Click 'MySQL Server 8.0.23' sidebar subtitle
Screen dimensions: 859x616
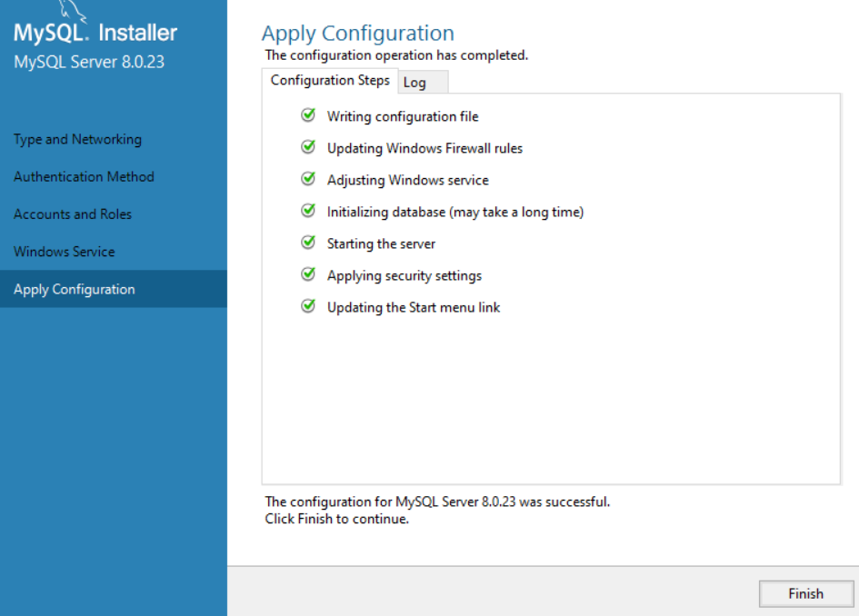89,62
